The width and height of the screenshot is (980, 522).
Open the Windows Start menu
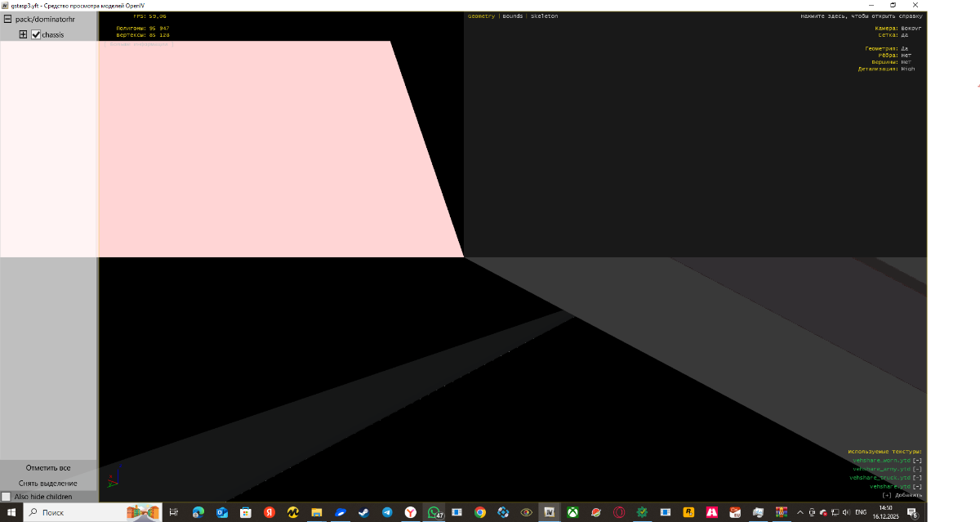[x=11, y=512]
